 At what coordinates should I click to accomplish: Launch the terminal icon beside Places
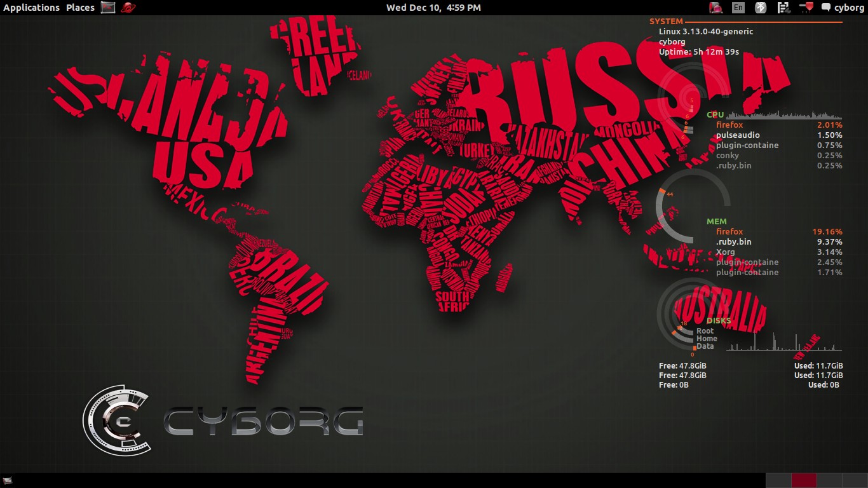point(108,8)
